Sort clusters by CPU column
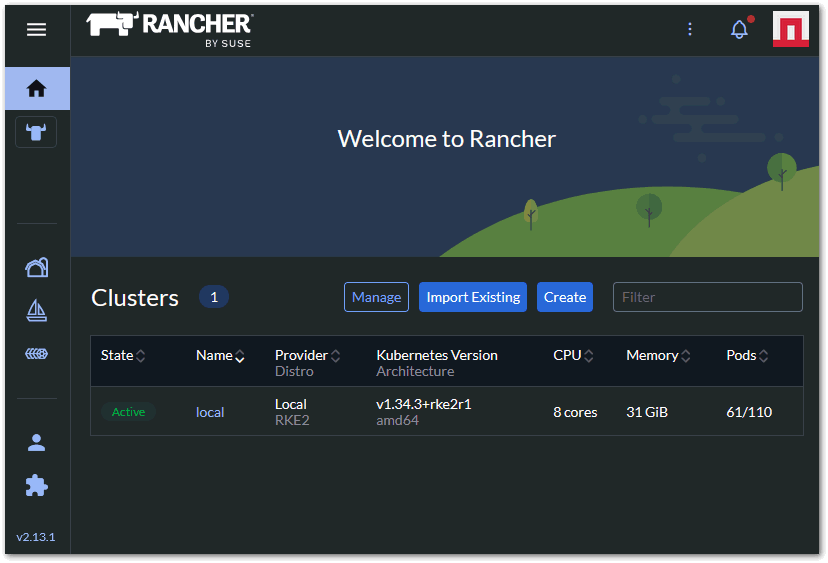828x563 pixels. point(573,355)
